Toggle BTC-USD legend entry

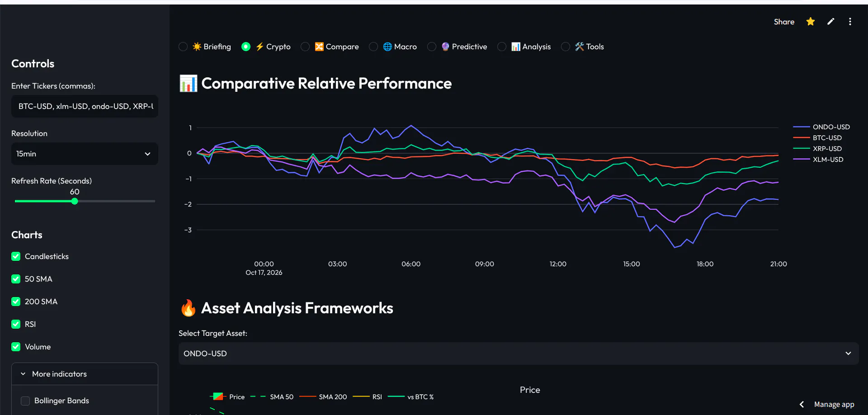[817, 138]
